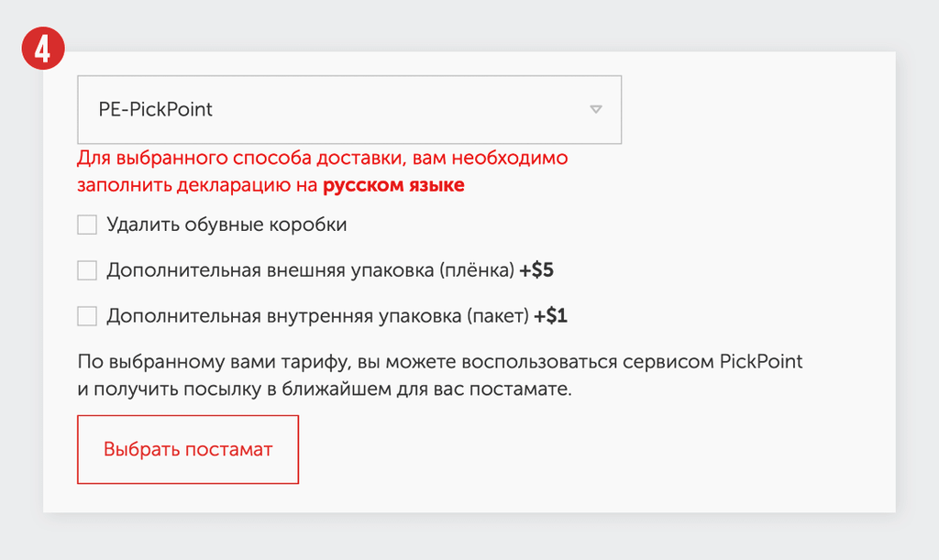
Task: Click the Дополнительная внутренняя упаковка label text
Action: (x=317, y=316)
